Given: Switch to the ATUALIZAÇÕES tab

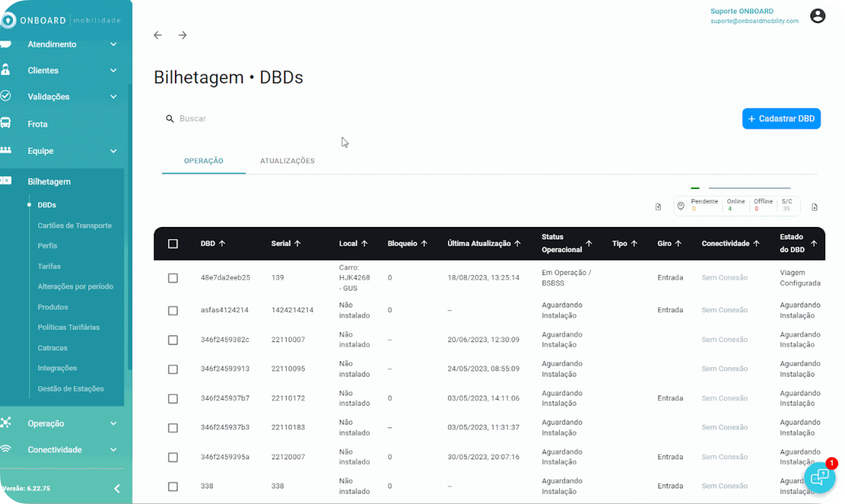Looking at the screenshot, I should 287,161.
